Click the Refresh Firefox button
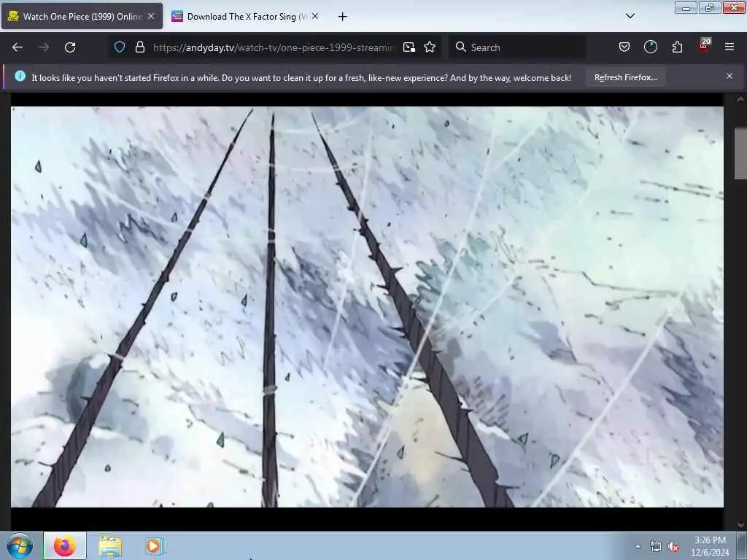The image size is (747, 560). pos(625,77)
